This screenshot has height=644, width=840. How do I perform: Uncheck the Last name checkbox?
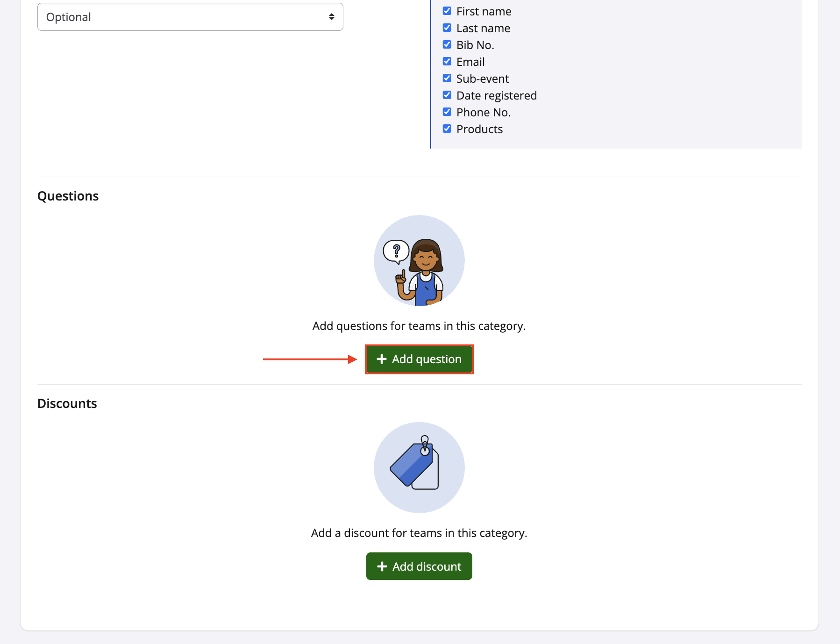(x=447, y=28)
